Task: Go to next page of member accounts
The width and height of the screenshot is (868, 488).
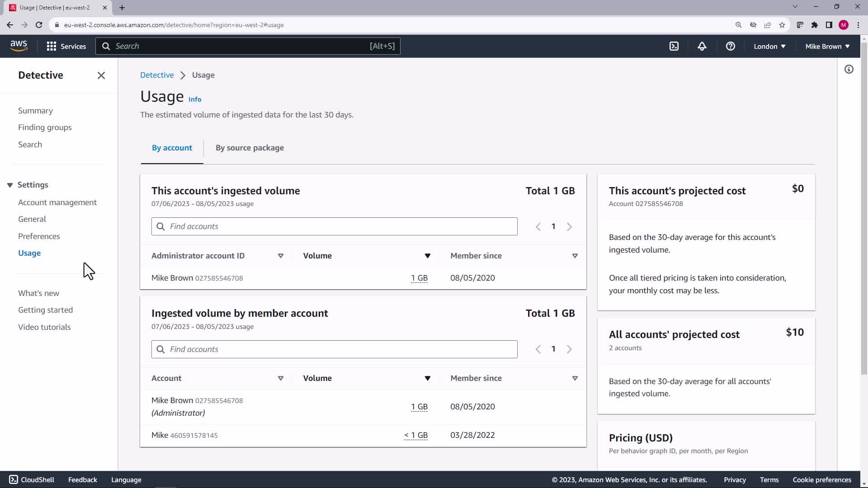Action: [x=569, y=349]
